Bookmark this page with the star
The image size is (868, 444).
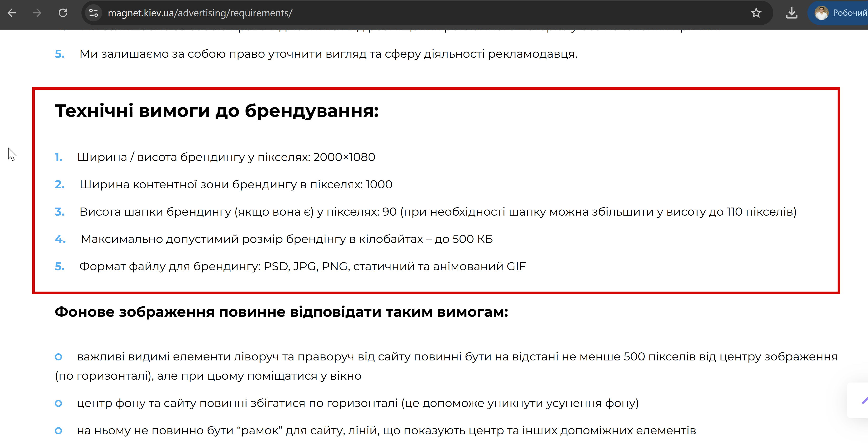(x=756, y=13)
